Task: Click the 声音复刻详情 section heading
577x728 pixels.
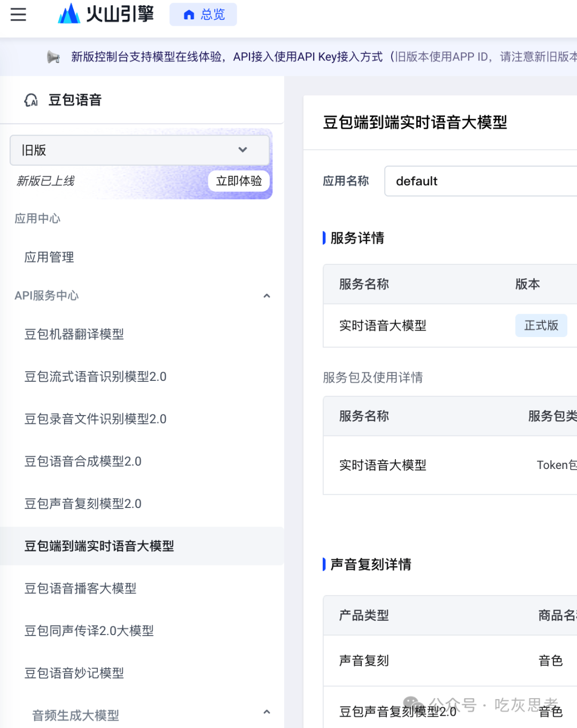Action: click(x=371, y=565)
